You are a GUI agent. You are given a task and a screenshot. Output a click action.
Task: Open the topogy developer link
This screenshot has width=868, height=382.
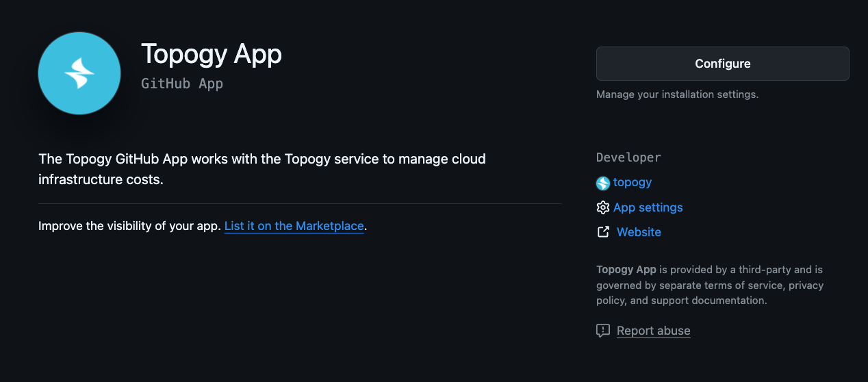[633, 182]
